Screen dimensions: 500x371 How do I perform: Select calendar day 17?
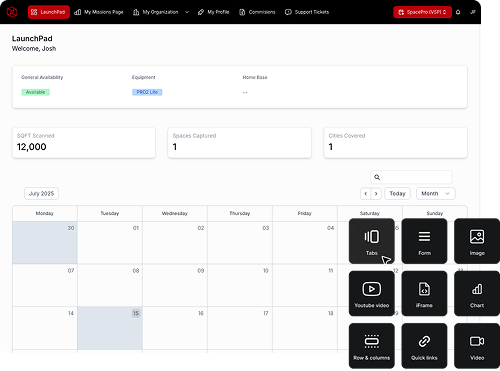[x=240, y=328]
